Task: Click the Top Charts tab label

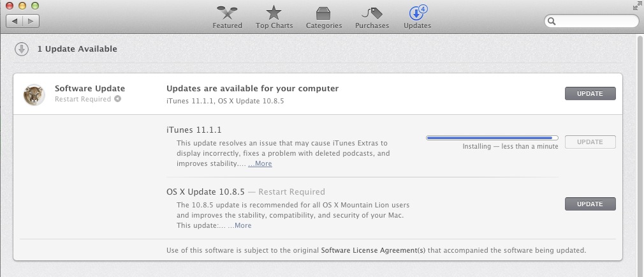Action: pos(274,26)
